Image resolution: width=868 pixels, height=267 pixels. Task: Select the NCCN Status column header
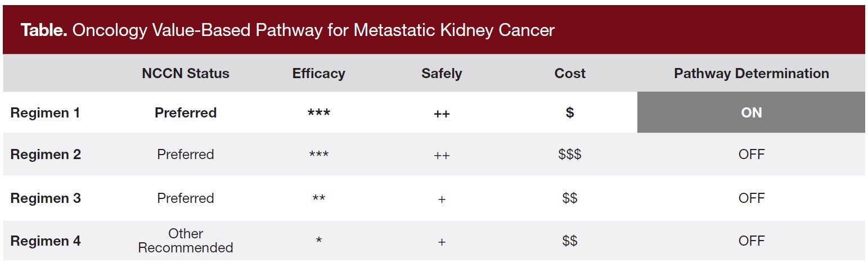pyautogui.click(x=186, y=74)
